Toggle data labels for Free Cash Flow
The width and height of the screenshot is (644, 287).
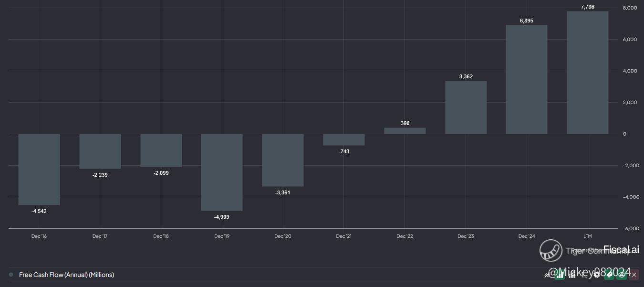click(x=609, y=275)
